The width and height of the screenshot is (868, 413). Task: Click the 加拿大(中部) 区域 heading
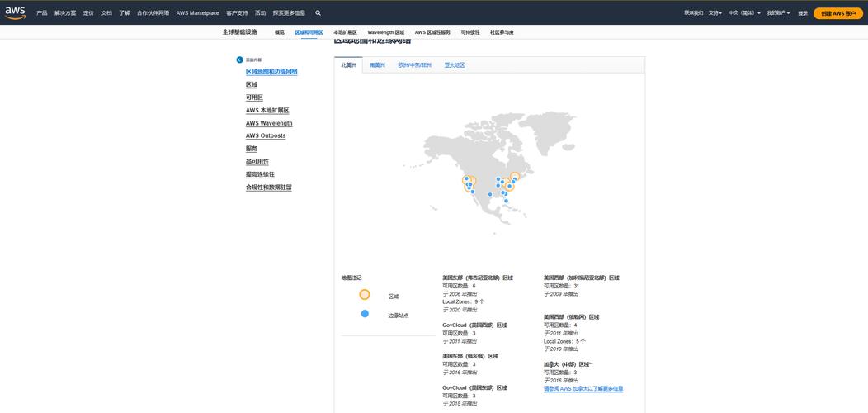click(568, 364)
